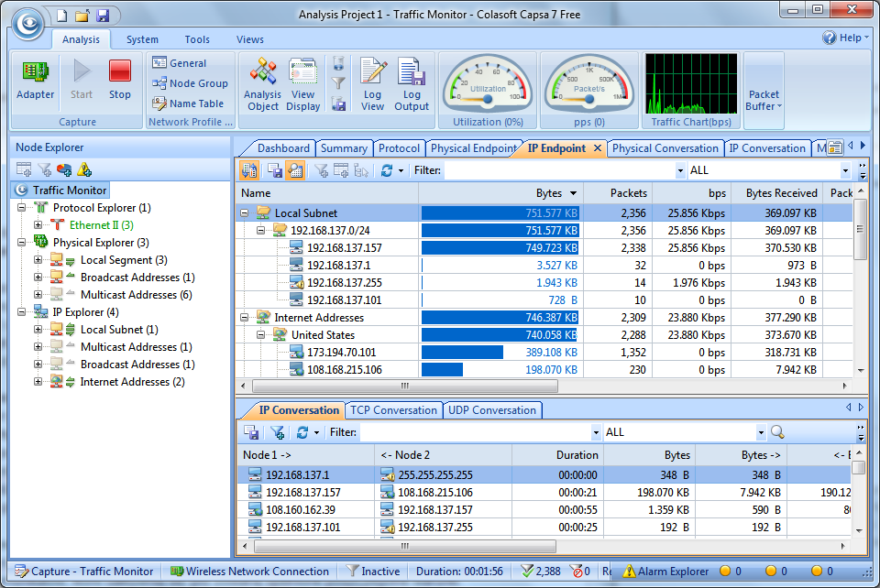Open the Packet Buffer dropdown
Screen dimensions: 880x588
[764, 90]
